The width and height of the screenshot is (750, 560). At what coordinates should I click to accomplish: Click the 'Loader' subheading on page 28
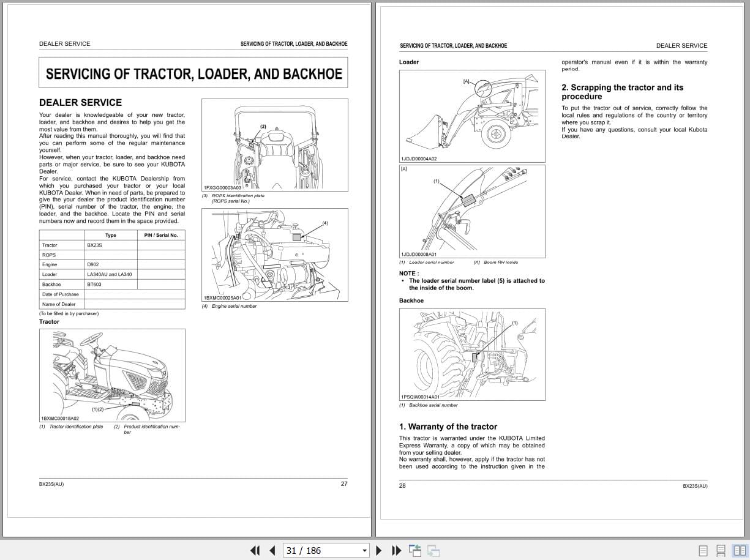point(409,62)
